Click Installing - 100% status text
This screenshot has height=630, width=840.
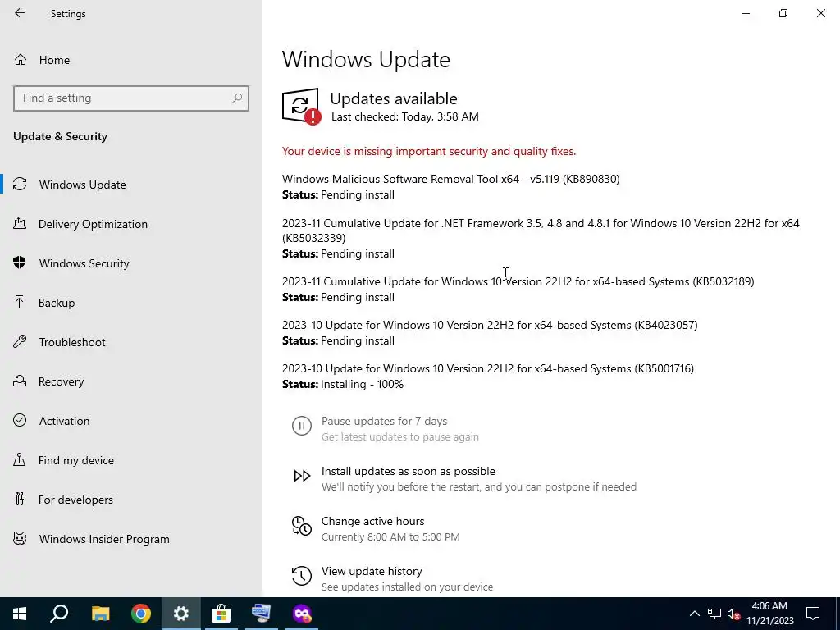(x=362, y=384)
